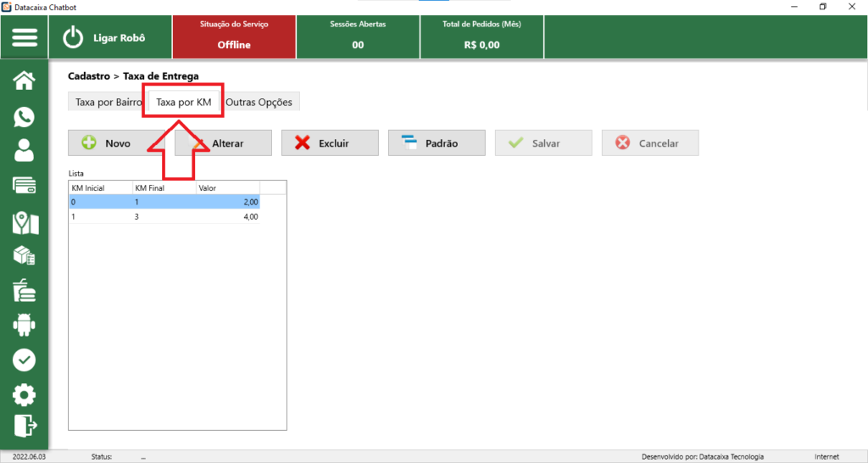
Task: Select the row with value 4,00
Action: [164, 217]
